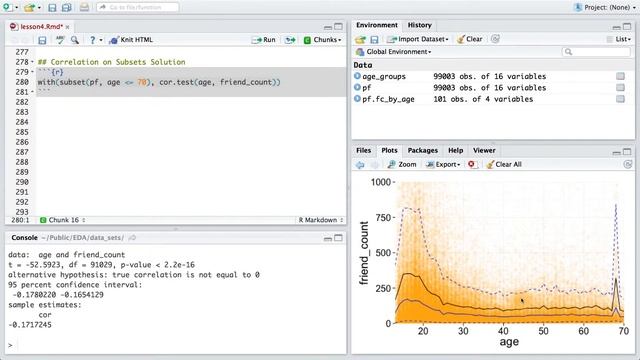
Task: Open find and replace magnifier in editor
Action: tap(75, 40)
